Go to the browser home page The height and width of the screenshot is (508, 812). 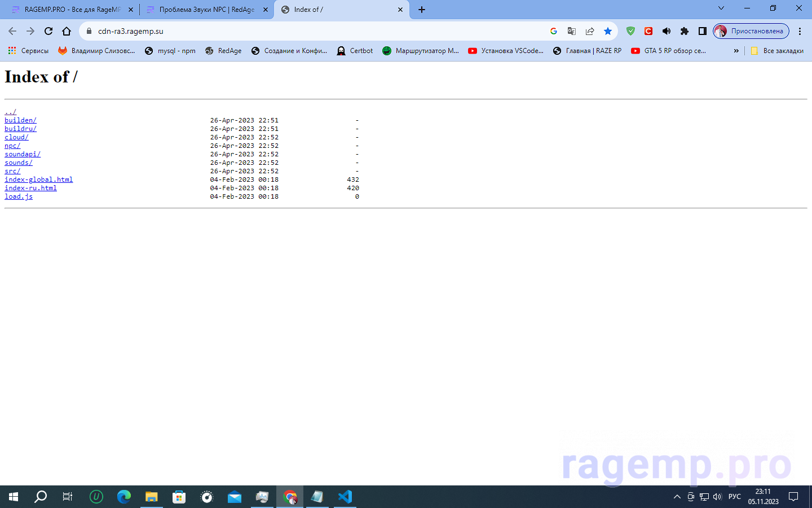click(67, 31)
